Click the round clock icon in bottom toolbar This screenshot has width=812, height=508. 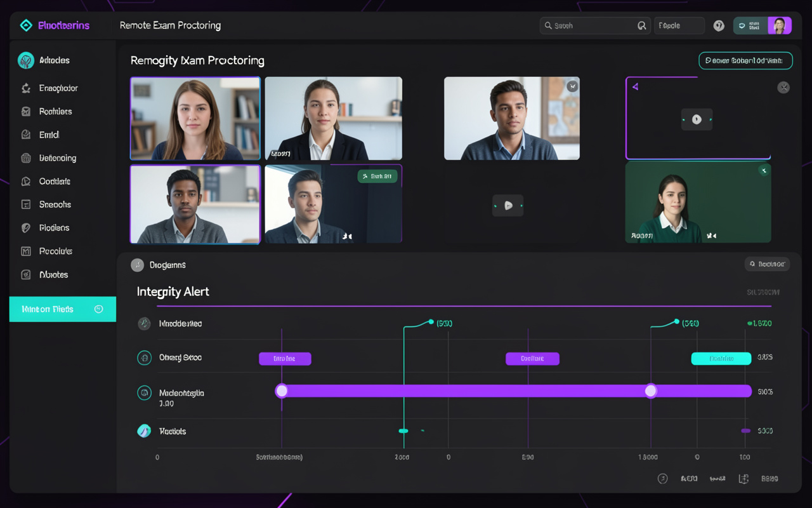662,479
